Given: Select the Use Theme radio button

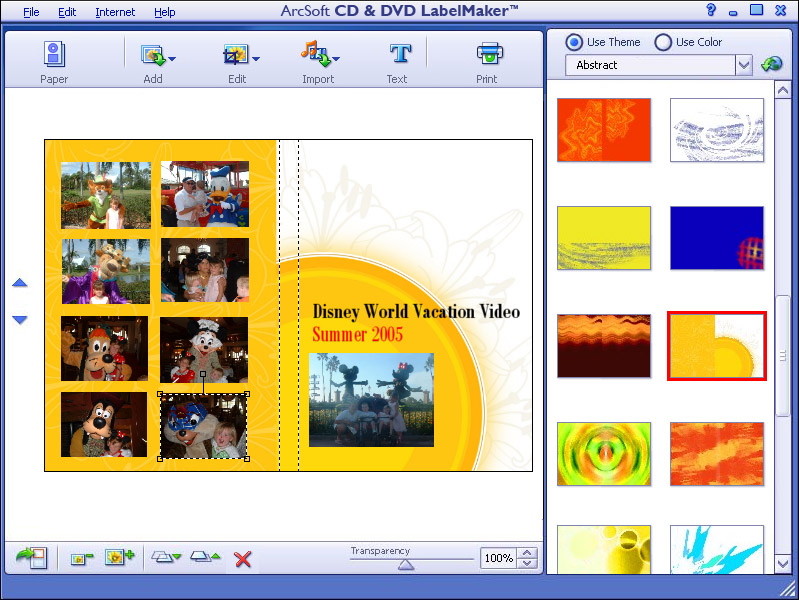Looking at the screenshot, I should coord(574,42).
